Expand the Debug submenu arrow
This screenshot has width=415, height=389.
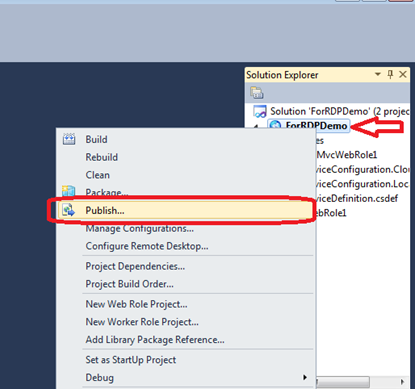[x=305, y=377]
